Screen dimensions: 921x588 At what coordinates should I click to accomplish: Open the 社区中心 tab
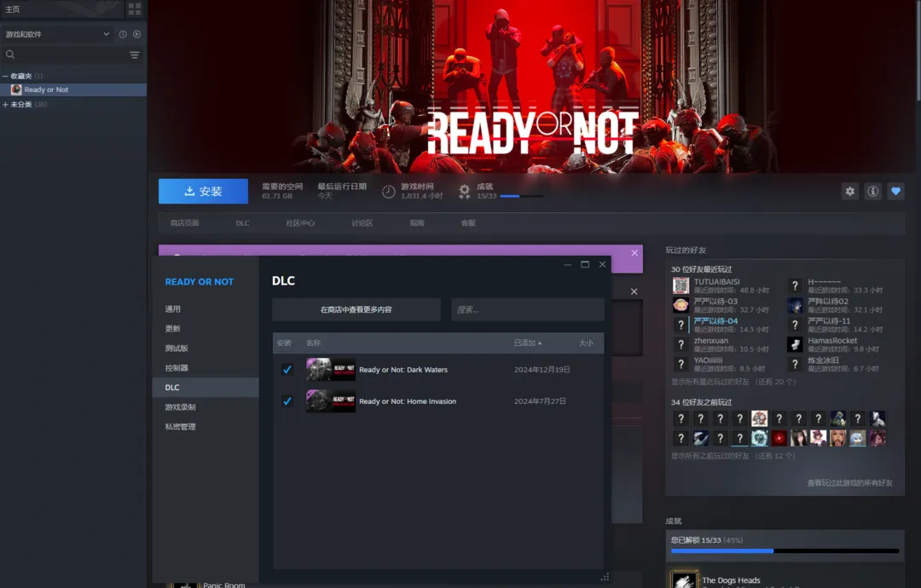[300, 223]
